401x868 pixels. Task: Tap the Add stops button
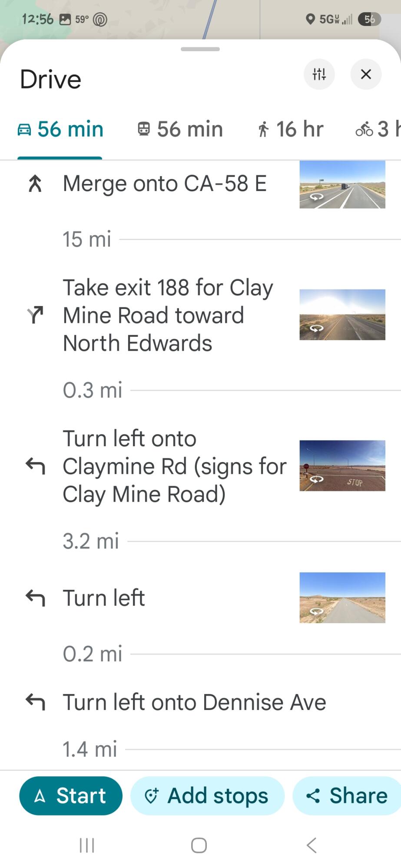pos(207,796)
